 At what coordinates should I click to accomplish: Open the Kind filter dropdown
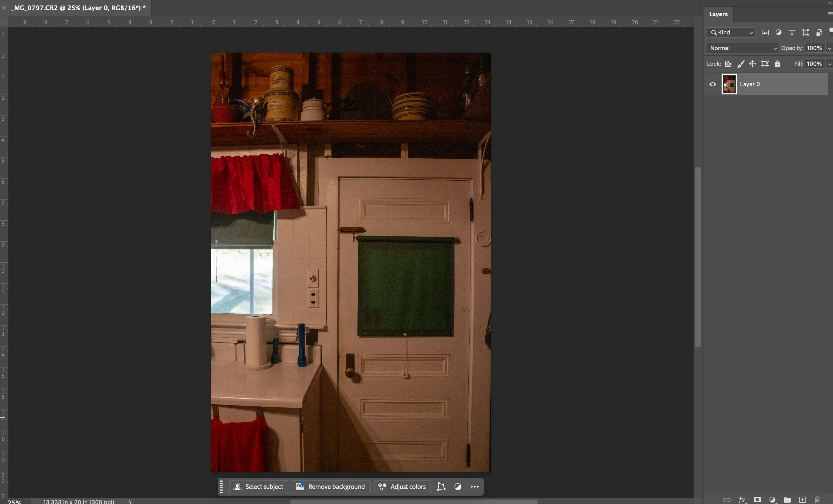point(731,32)
